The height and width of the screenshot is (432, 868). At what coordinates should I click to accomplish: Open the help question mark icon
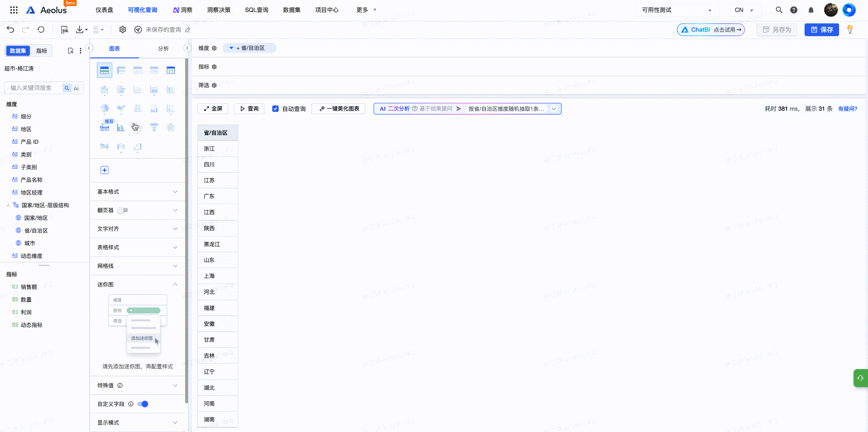[x=794, y=10]
